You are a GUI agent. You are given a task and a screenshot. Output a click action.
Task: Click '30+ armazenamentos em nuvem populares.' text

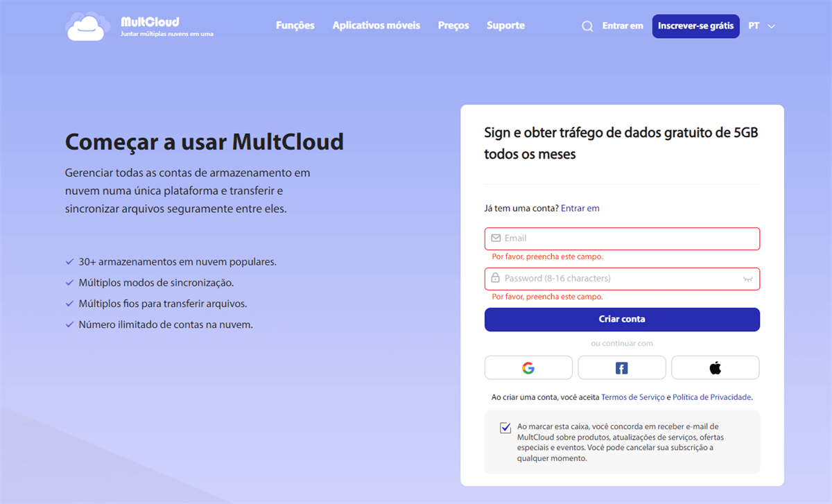pos(177,263)
